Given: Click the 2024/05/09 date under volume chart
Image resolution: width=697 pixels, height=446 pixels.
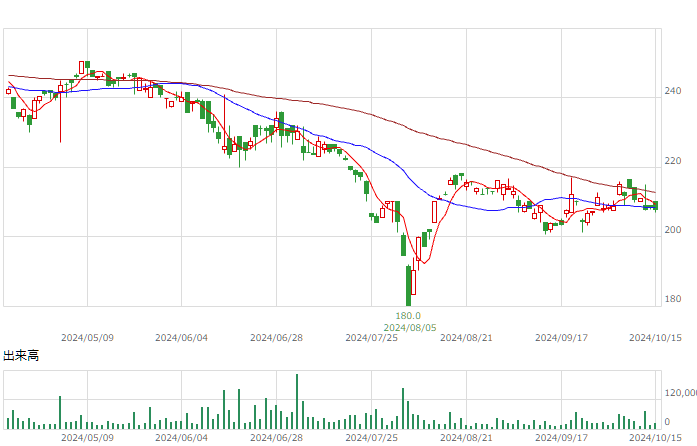Looking at the screenshot, I should click(87, 438).
